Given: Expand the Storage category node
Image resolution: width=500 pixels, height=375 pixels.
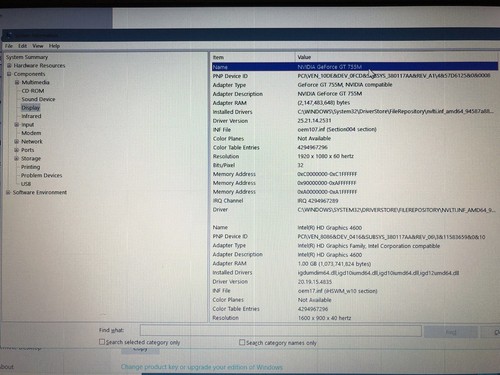Looking at the screenshot, I should [17, 159].
